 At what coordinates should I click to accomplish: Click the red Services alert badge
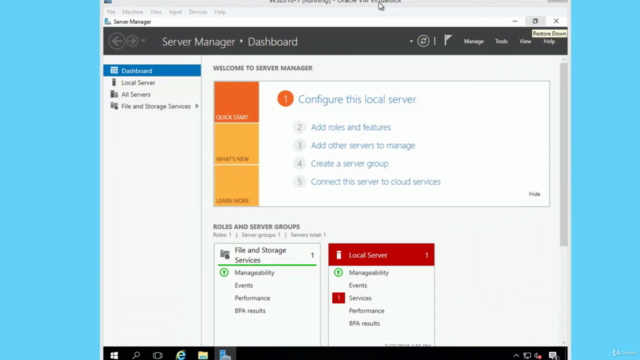coord(338,298)
